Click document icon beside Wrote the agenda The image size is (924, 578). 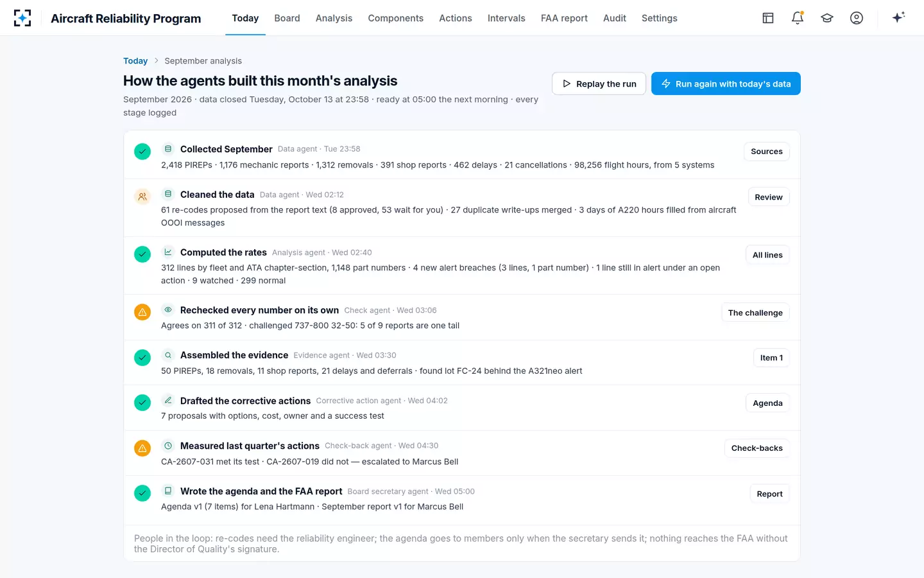(168, 491)
